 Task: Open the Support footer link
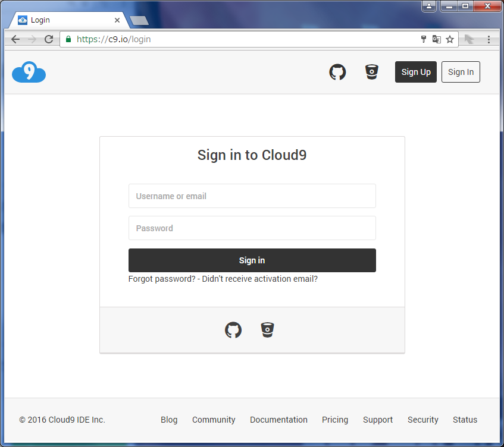pos(378,420)
